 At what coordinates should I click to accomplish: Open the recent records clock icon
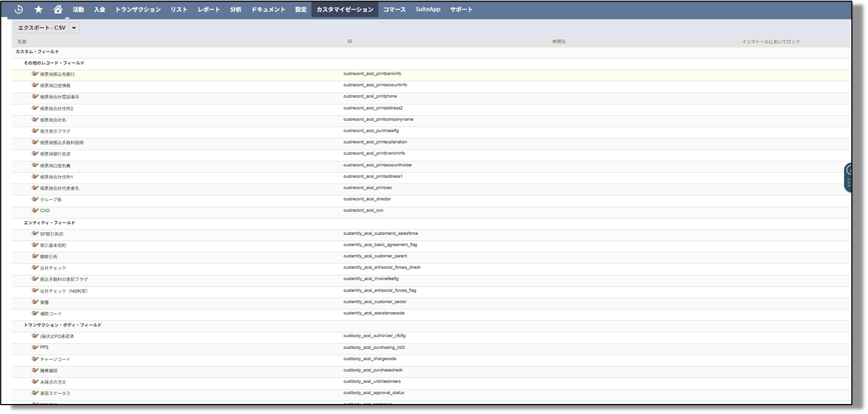(x=19, y=9)
